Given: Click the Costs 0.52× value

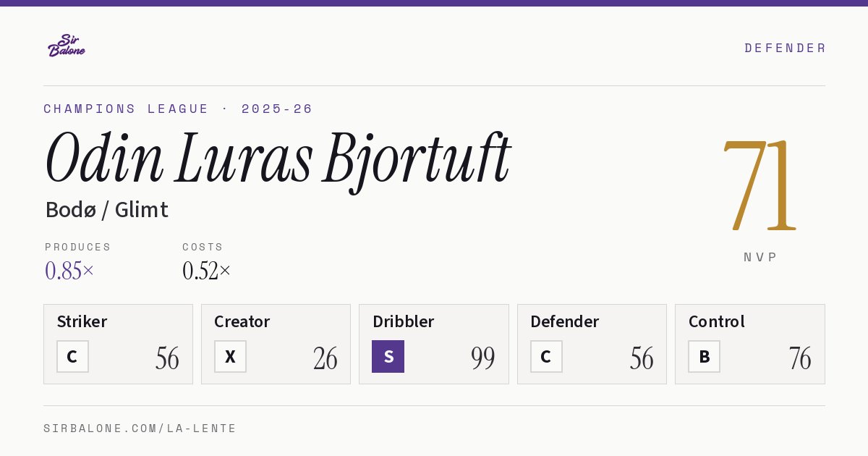Looking at the screenshot, I should (x=207, y=271).
